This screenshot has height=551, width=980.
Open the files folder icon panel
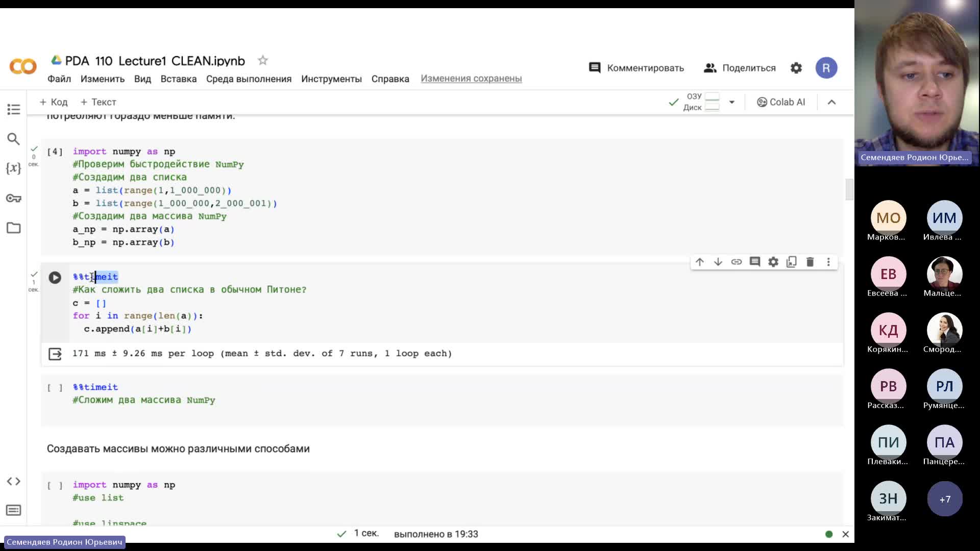pos(14,228)
